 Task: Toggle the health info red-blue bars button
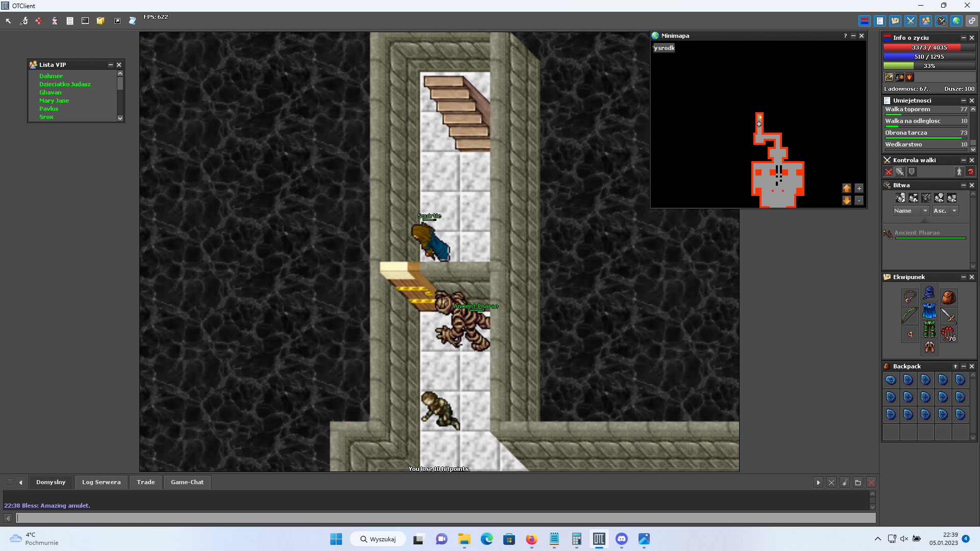point(864,21)
